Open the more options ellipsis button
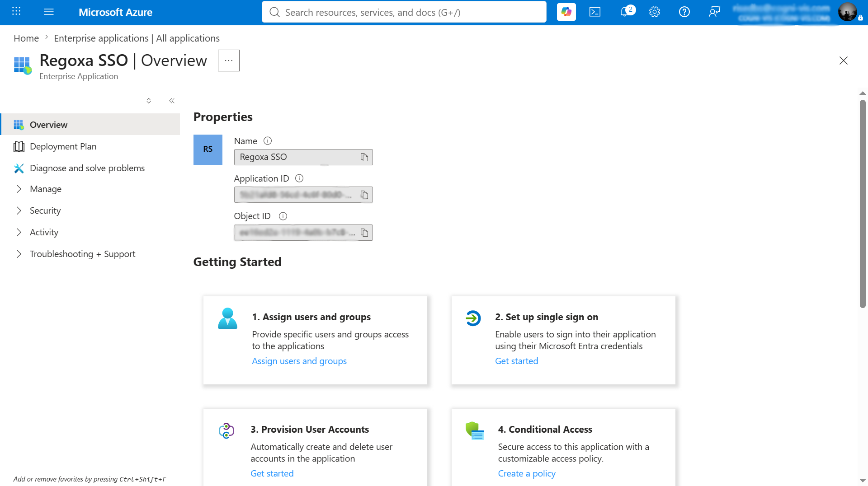868x486 pixels. (229, 61)
